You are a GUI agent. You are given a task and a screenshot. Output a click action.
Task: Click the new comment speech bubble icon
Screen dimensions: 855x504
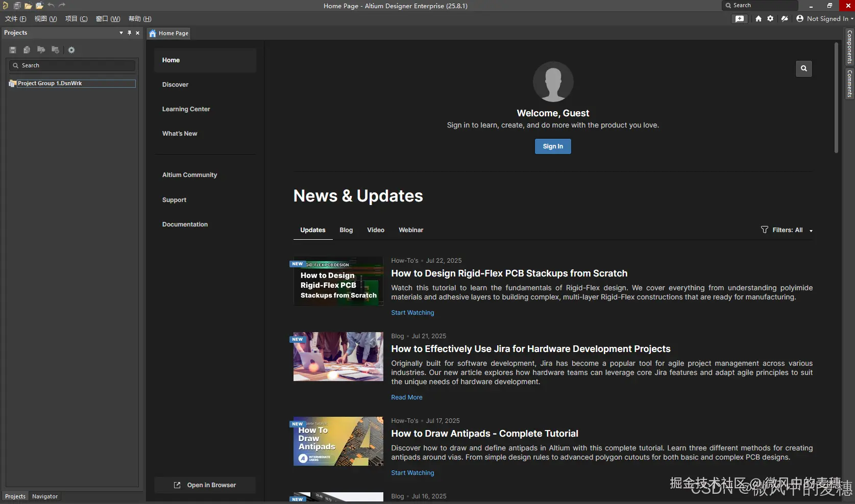pos(740,19)
